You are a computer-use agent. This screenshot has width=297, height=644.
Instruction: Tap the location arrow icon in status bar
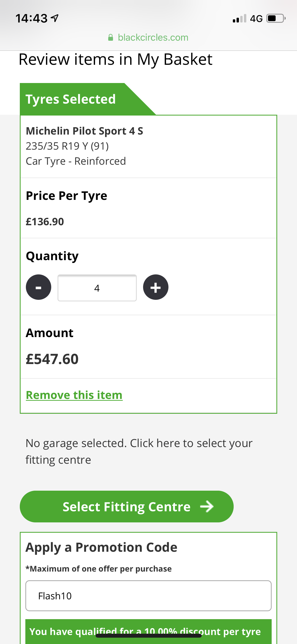[55, 18]
